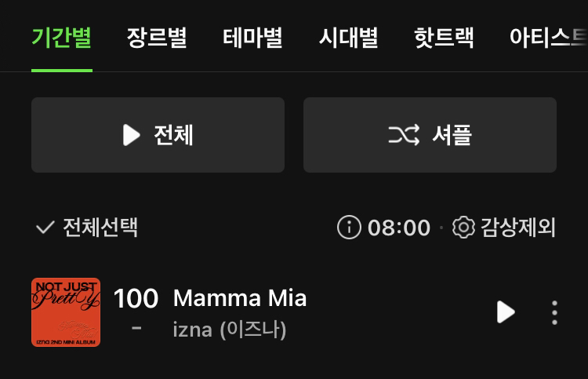This screenshot has width=588, height=379.
Task: Toggle the 전체선택 select-all checkmark
Action: coord(45,228)
